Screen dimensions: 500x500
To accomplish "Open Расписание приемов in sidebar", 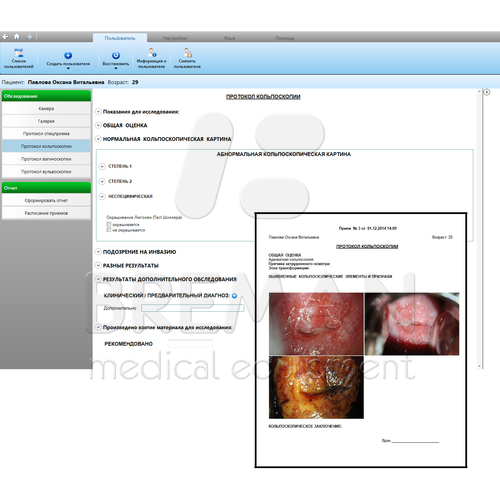I will tap(46, 213).
